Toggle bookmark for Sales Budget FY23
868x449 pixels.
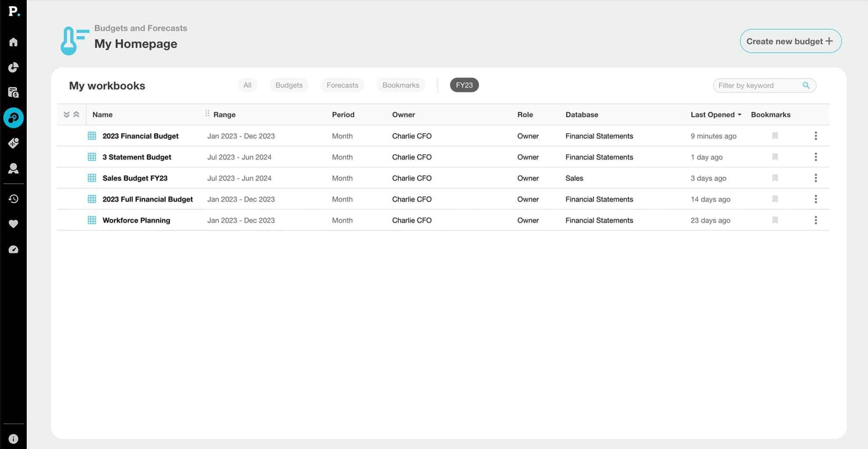pyautogui.click(x=775, y=178)
